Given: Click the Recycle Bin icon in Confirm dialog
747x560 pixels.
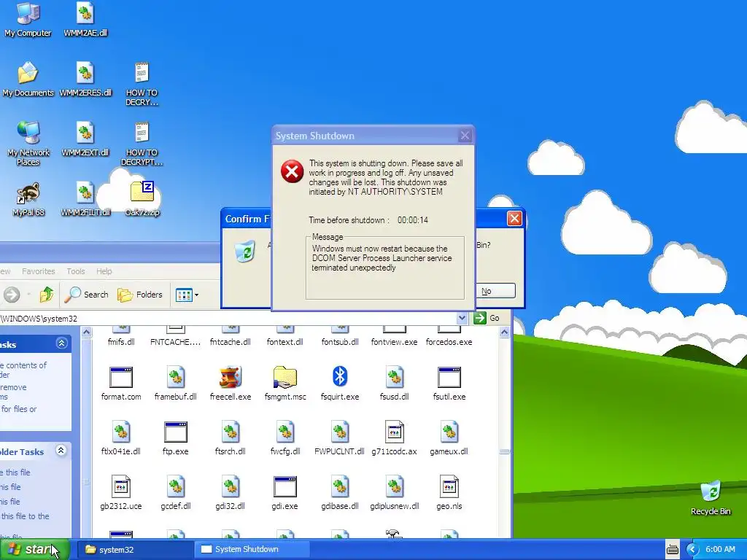Looking at the screenshot, I should coord(247,251).
